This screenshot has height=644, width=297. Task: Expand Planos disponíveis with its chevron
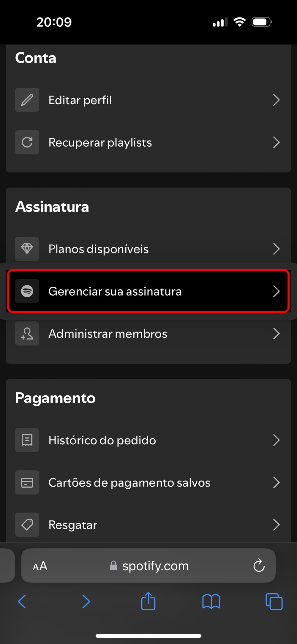(x=276, y=249)
